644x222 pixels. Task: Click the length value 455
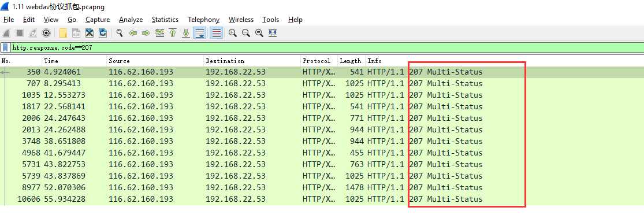pyautogui.click(x=357, y=153)
